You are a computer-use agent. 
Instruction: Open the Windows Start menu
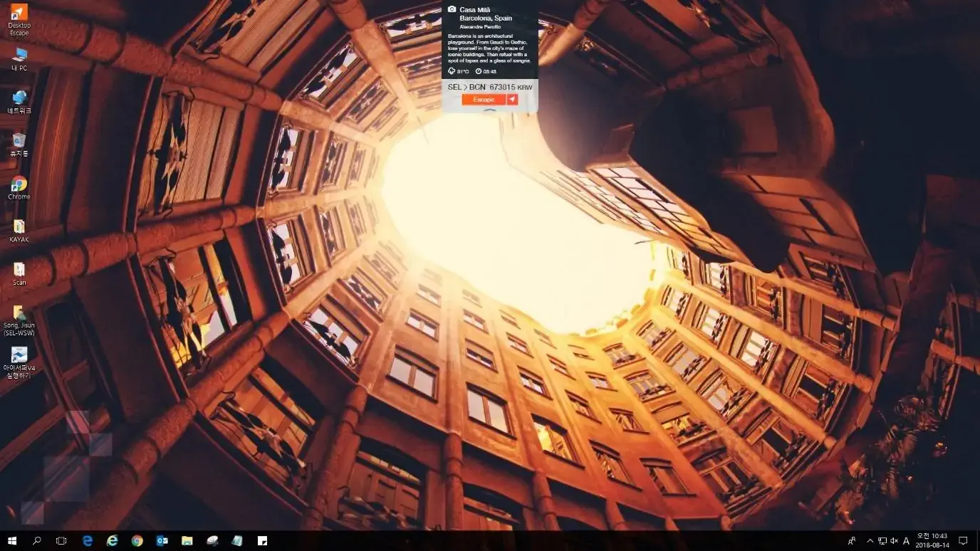12,541
